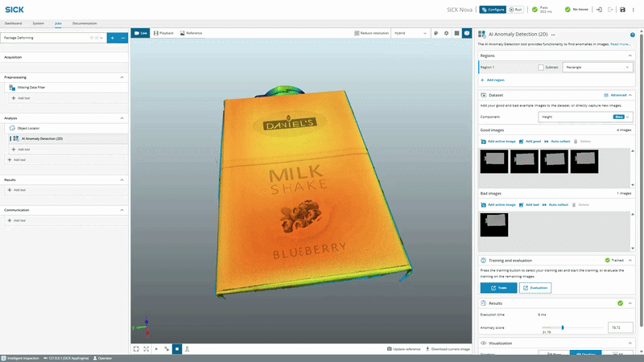Image resolution: width=644 pixels, height=362 pixels.
Task: Open the Hybrid view mode dropdown
Action: tap(411, 33)
